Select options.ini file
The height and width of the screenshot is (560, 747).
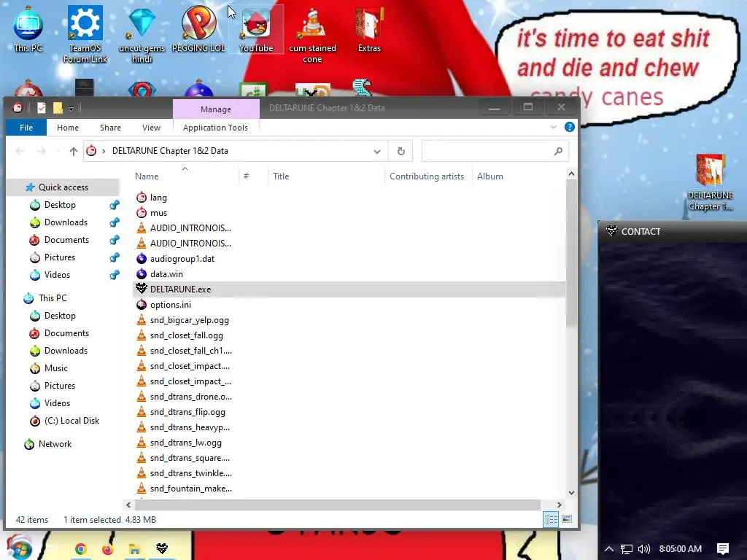point(171,305)
